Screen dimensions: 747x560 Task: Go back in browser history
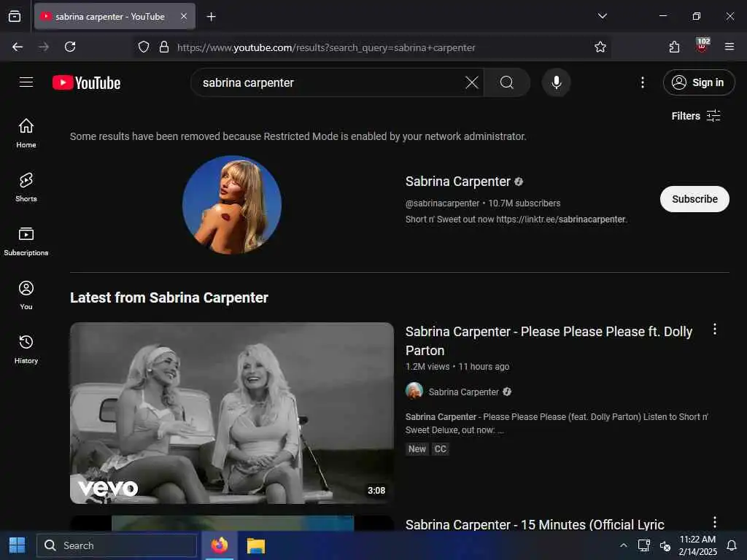pyautogui.click(x=18, y=47)
